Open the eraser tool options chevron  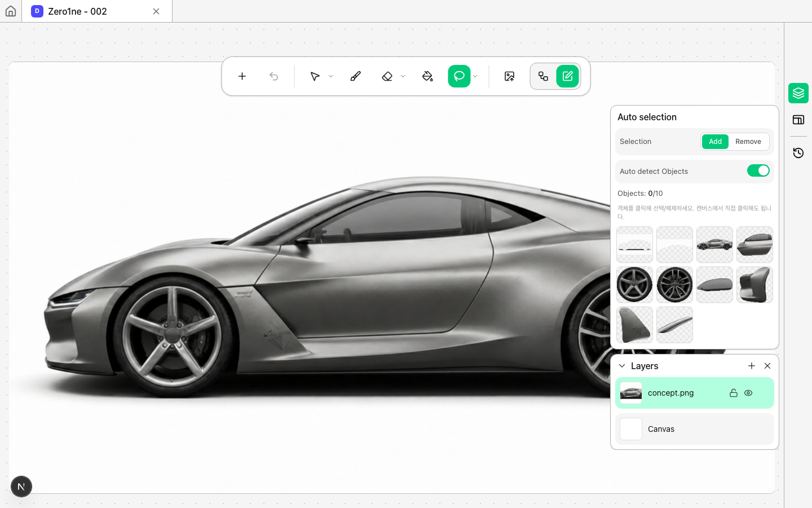[403, 76]
